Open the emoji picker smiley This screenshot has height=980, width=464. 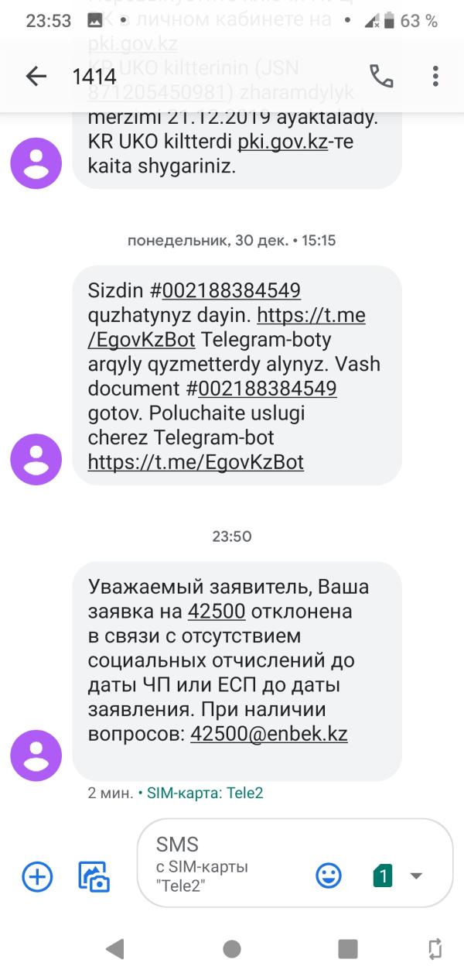[x=329, y=875]
